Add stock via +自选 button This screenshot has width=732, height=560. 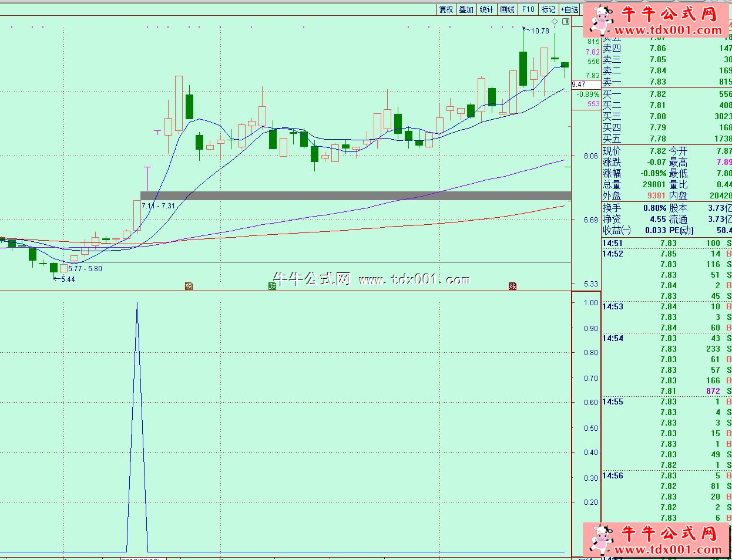click(x=569, y=9)
